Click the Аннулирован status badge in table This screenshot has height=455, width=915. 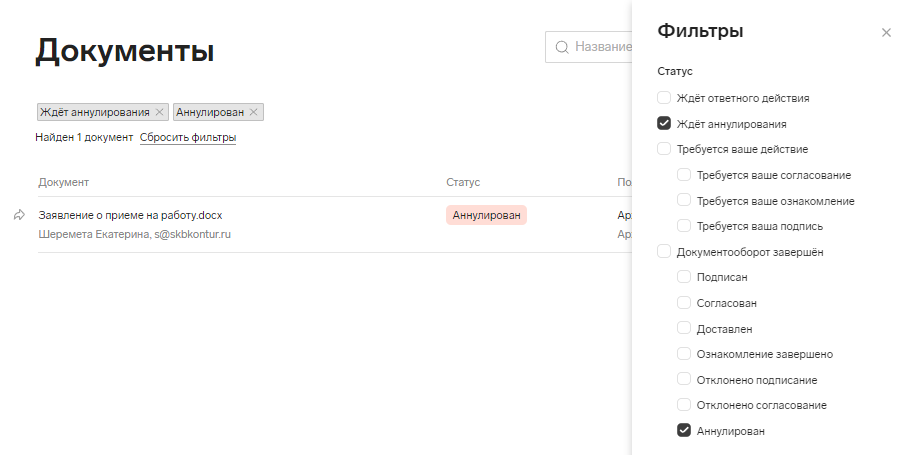coord(486,215)
